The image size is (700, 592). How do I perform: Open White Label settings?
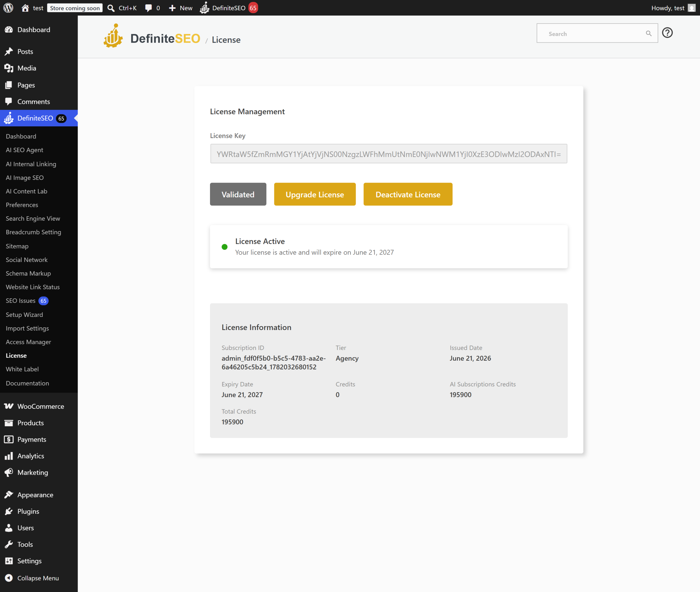tap(22, 369)
